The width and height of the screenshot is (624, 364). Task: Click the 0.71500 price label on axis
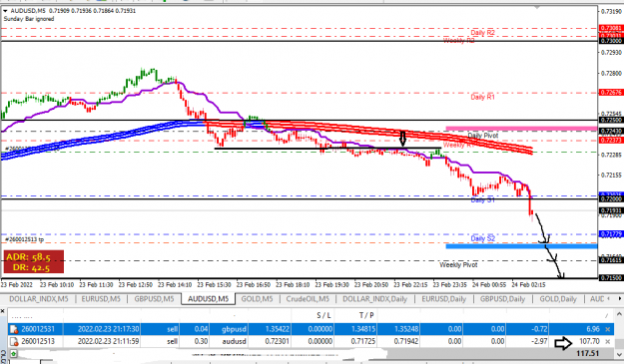pyautogui.click(x=610, y=278)
